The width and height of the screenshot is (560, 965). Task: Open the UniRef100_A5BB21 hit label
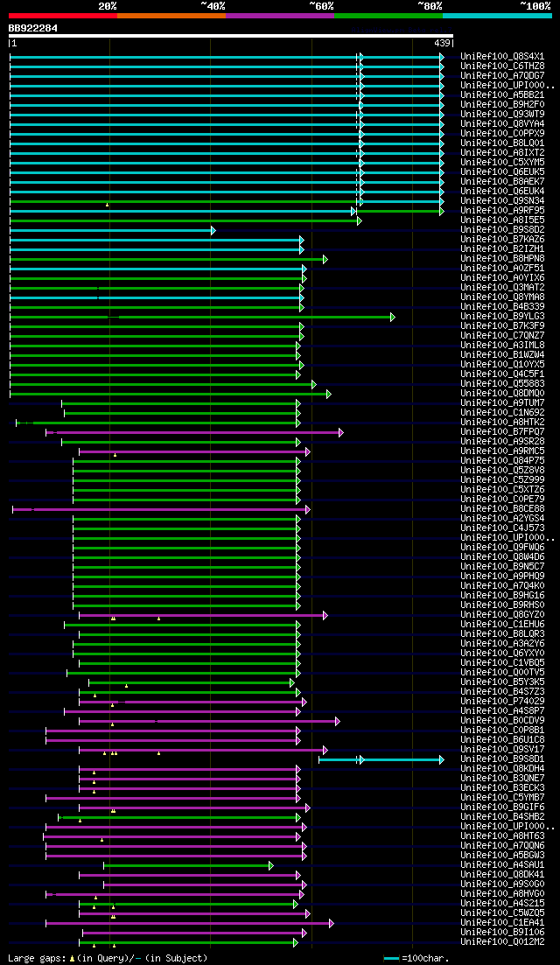502,94
